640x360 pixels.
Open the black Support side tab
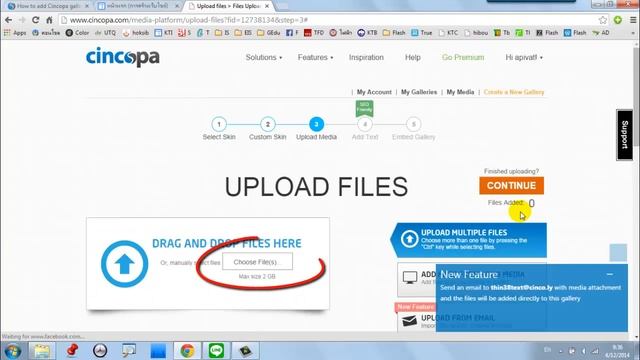(x=624, y=134)
